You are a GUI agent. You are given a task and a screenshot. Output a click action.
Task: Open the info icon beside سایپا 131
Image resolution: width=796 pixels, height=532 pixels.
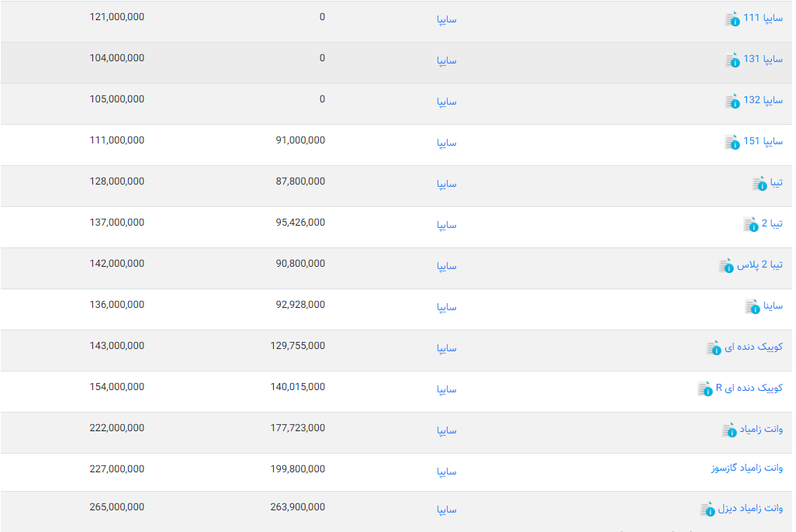(x=732, y=60)
